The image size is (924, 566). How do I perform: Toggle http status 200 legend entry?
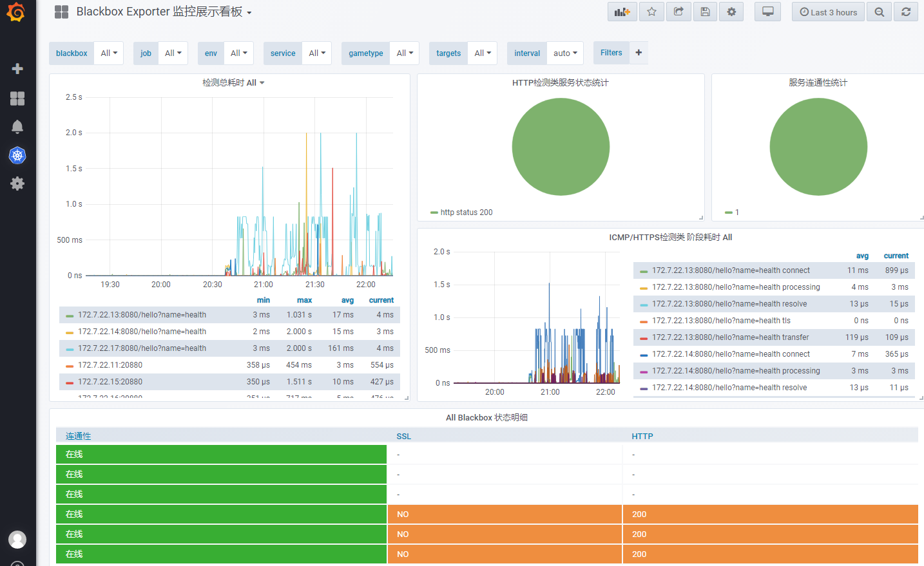[x=467, y=212]
